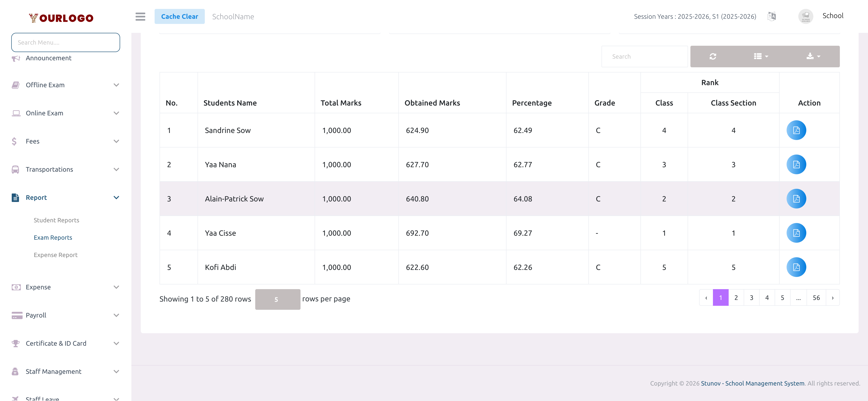Click the school profile avatar image
This screenshot has height=401, width=868.
coord(805,16)
